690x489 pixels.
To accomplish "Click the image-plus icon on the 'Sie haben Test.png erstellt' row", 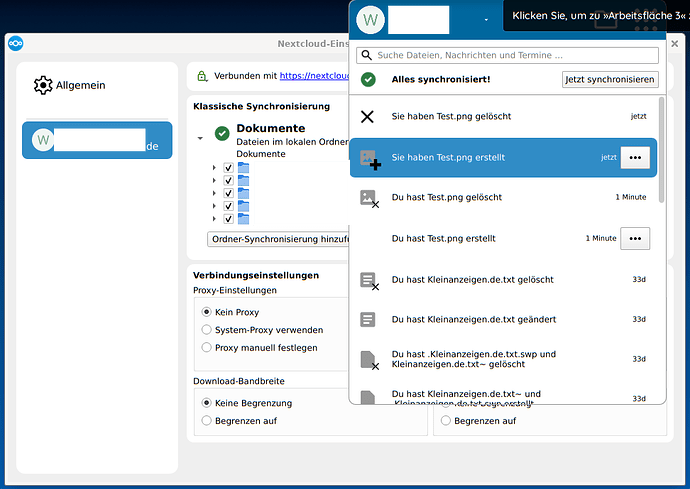I will point(370,159).
